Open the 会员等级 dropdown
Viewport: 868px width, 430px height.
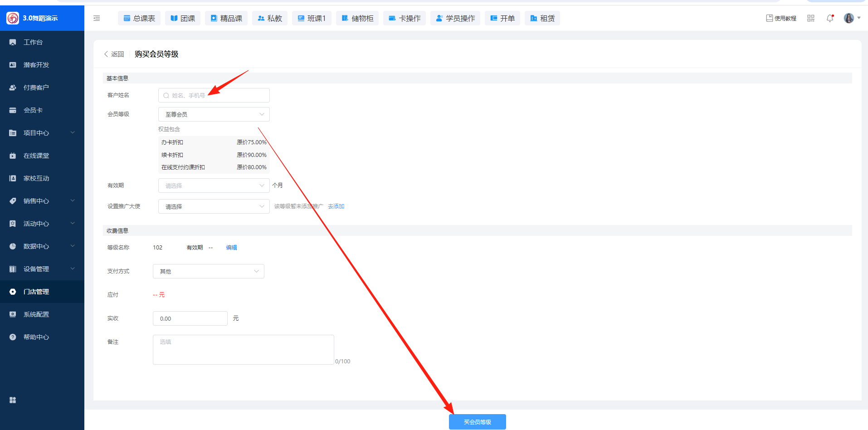[x=214, y=114]
